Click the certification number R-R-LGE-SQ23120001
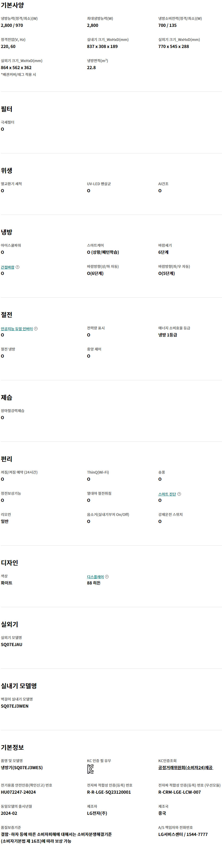The width and height of the screenshot is (222, 868). pos(109,792)
